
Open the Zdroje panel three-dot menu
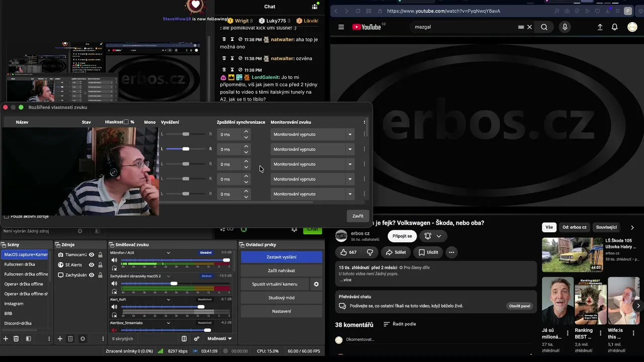[x=103, y=339]
